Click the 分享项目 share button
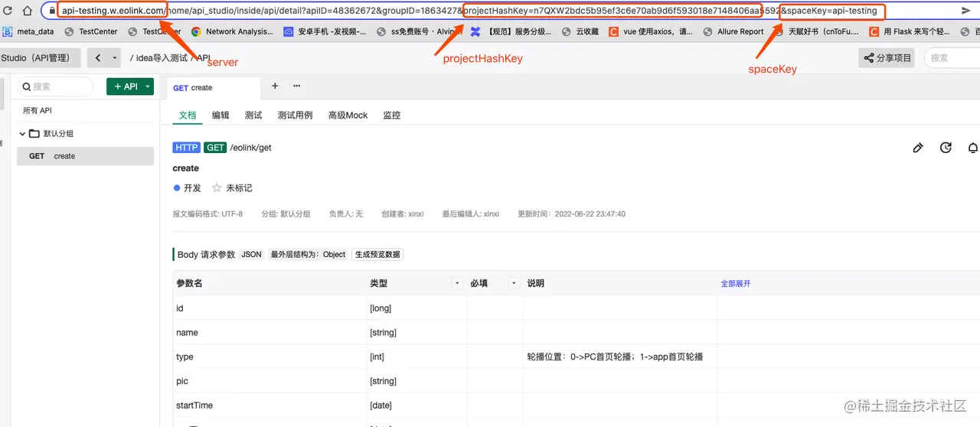This screenshot has width=980, height=427. tap(887, 58)
